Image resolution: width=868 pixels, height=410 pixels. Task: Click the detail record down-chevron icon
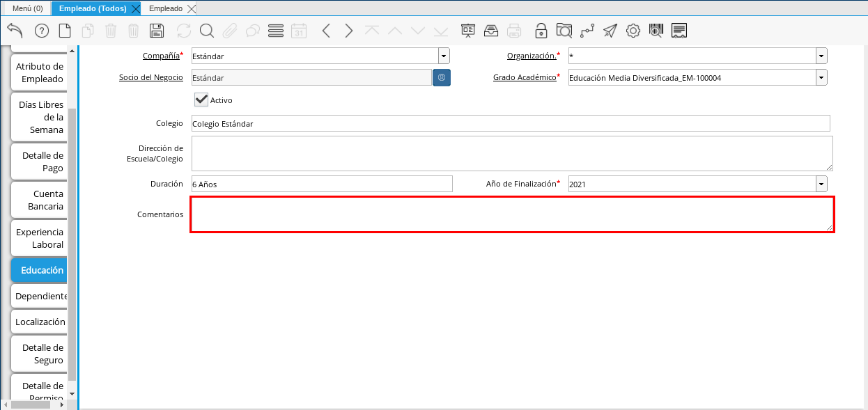coord(418,31)
